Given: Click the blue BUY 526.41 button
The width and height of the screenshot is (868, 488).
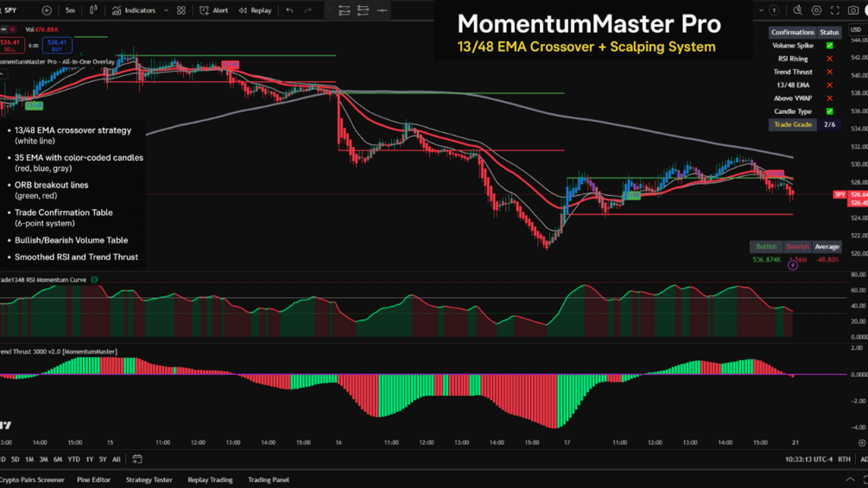Looking at the screenshot, I should click(56, 46).
